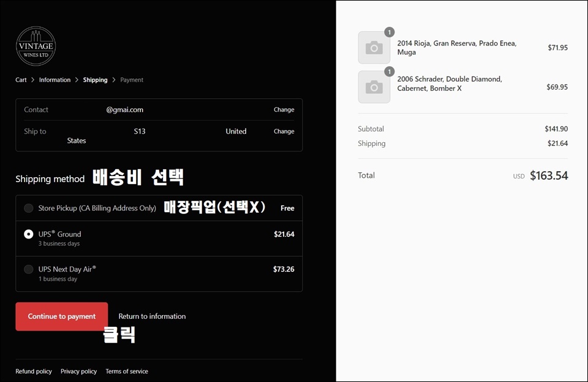Click the $73.26 Next Day Air price
Viewport: 588px width, 382px height.
point(284,269)
